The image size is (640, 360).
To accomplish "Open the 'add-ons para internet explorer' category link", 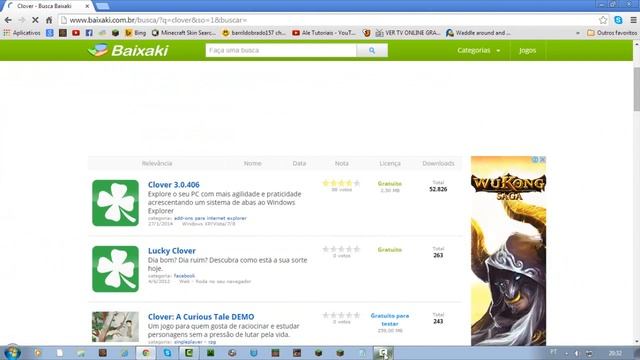I will [x=210, y=218].
